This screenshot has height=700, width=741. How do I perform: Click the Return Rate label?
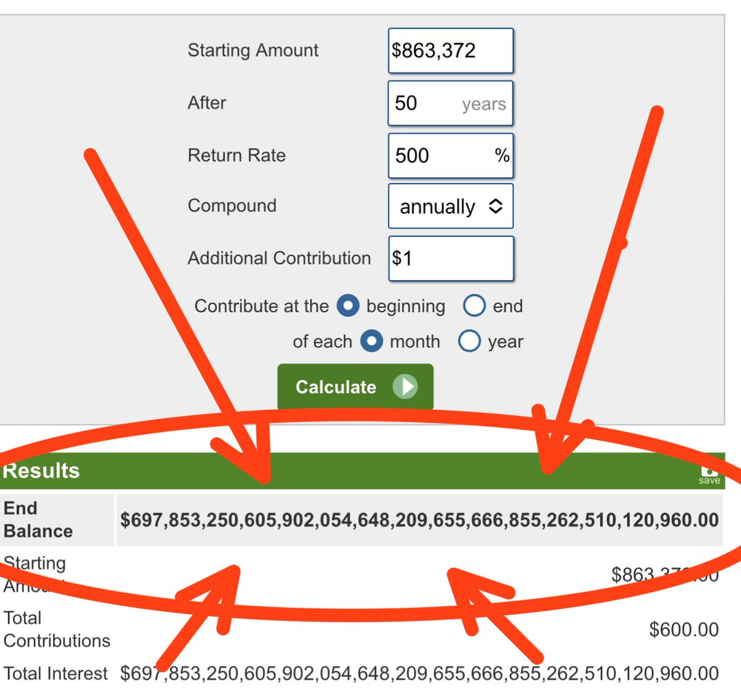[237, 155]
